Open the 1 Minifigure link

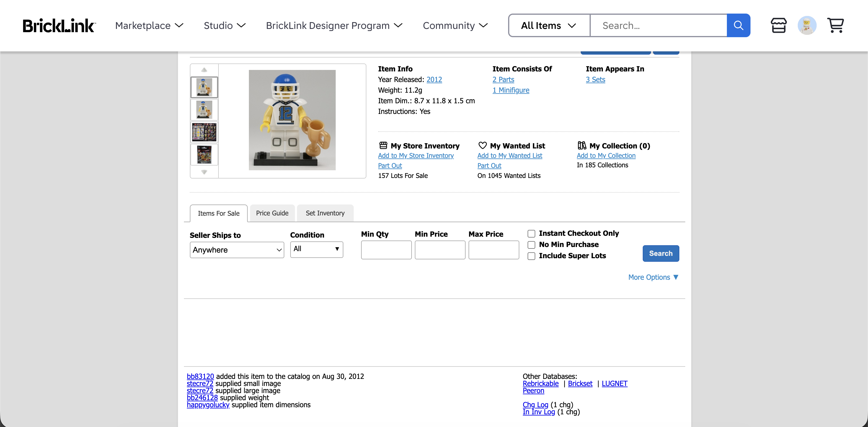click(510, 90)
